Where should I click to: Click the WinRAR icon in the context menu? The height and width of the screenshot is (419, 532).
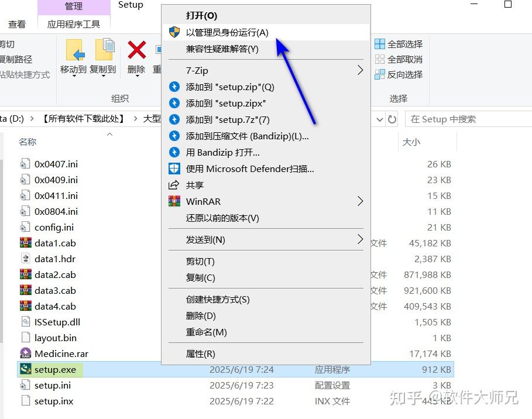tap(174, 201)
